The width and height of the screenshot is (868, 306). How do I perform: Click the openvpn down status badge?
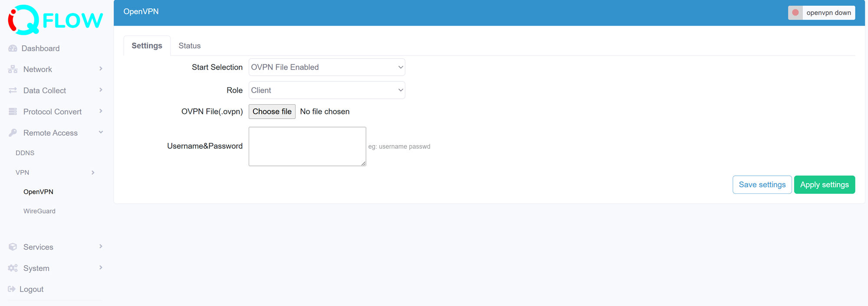[822, 13]
